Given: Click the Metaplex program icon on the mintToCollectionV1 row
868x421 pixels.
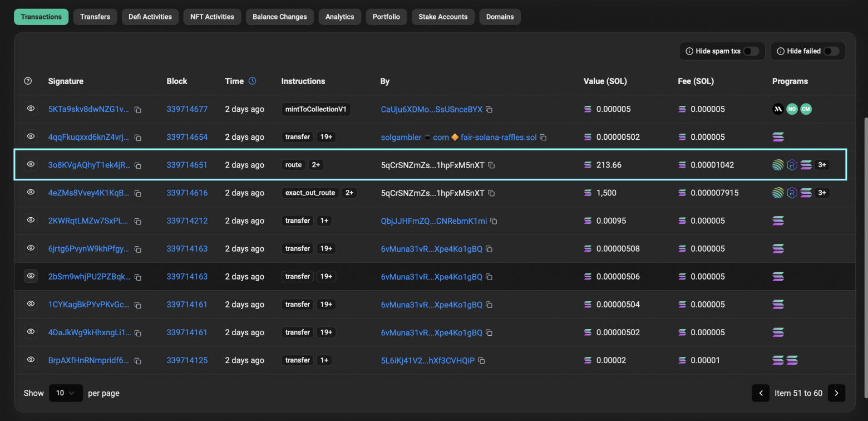Looking at the screenshot, I should pyautogui.click(x=778, y=109).
